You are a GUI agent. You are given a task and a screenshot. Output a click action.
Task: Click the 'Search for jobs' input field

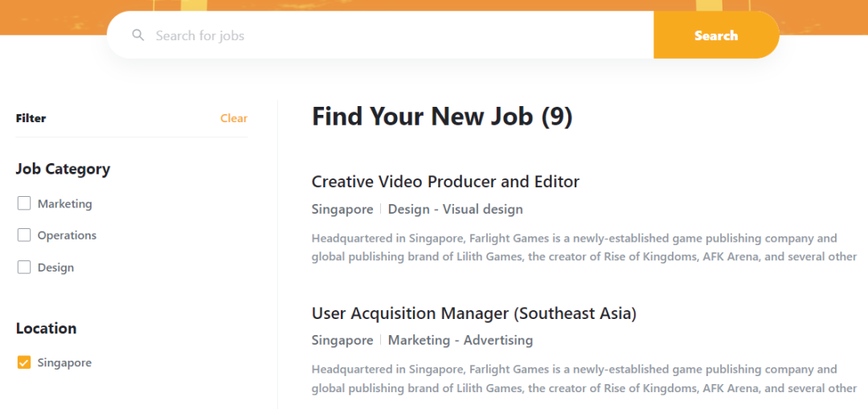point(386,35)
